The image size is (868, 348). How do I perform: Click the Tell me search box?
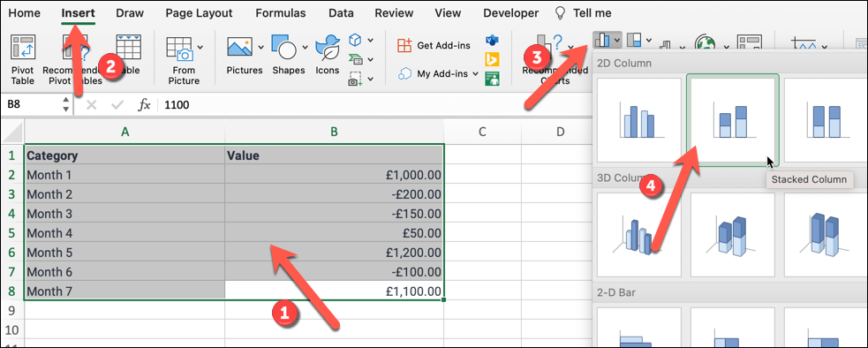pyautogui.click(x=584, y=12)
